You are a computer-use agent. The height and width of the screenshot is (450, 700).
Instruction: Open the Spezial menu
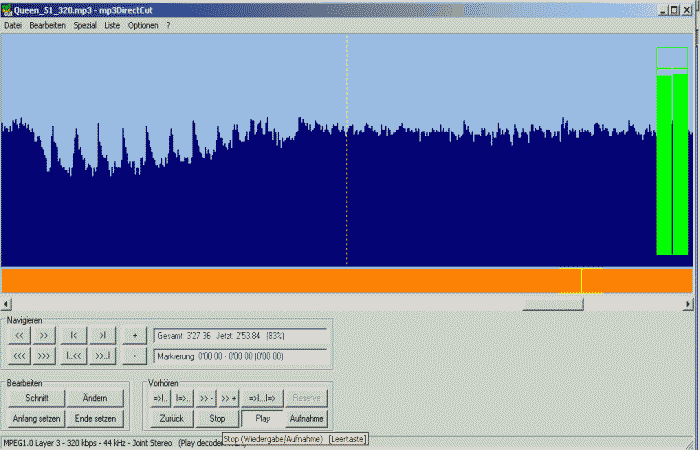[x=85, y=25]
